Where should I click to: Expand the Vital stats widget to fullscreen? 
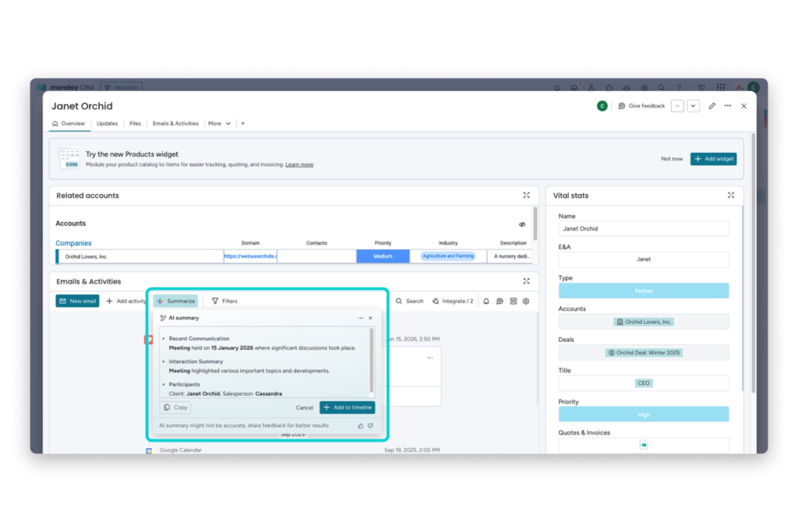click(x=731, y=196)
